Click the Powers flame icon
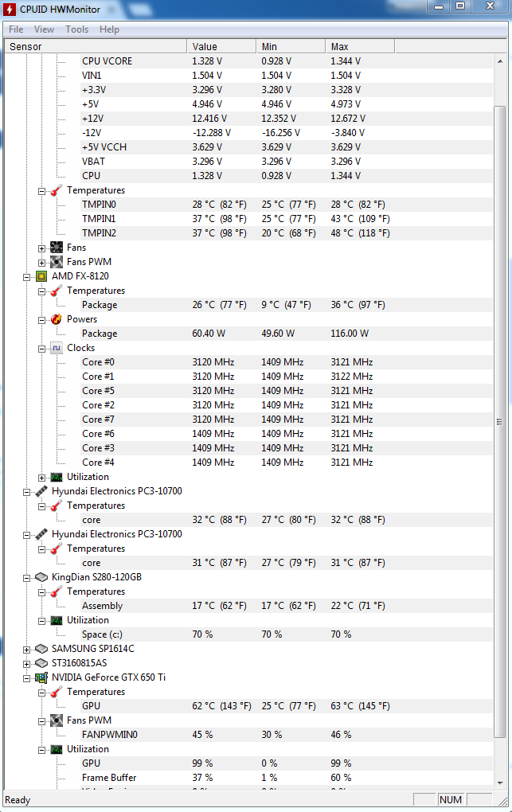Viewport: 512px width, 812px height. tap(57, 319)
